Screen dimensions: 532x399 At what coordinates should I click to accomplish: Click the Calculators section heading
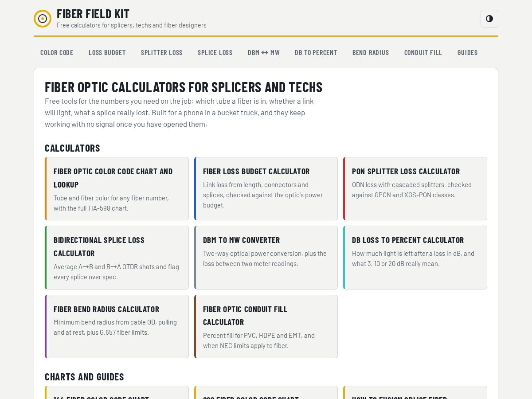(72, 148)
